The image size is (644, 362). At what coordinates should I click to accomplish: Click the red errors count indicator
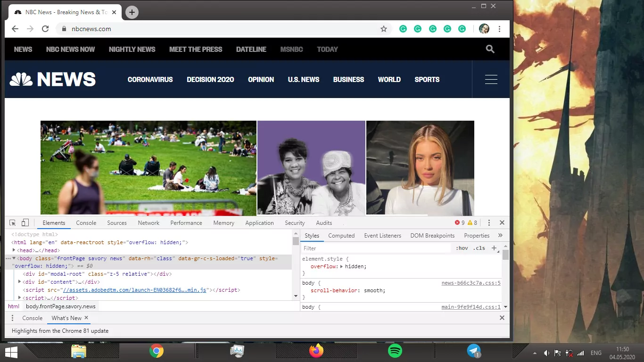coord(460,223)
